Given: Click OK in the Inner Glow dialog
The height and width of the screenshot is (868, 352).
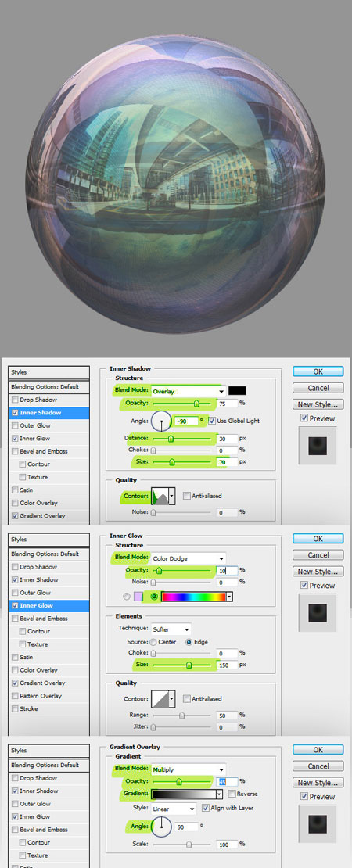Looking at the screenshot, I should pyautogui.click(x=318, y=539).
